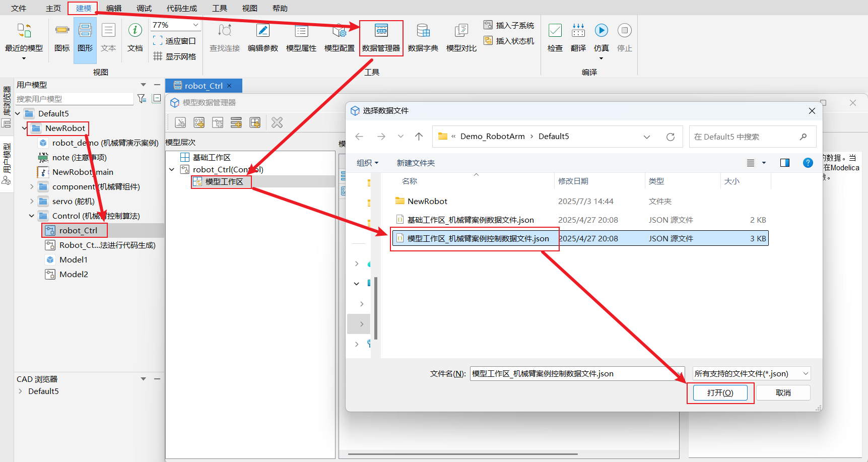Select 基础工作区_机械臂案例数据文件.json file
Viewport: 868px width, 462px height.
pos(470,220)
